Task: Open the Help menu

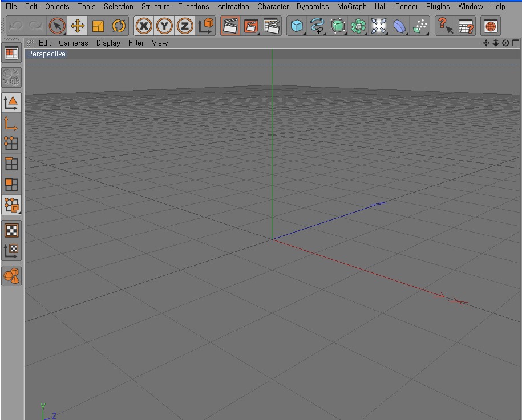Action: point(498,6)
